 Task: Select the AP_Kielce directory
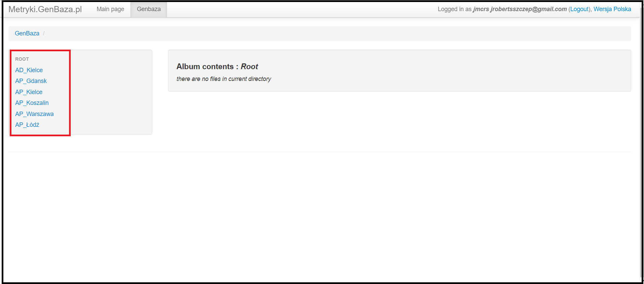tap(29, 92)
